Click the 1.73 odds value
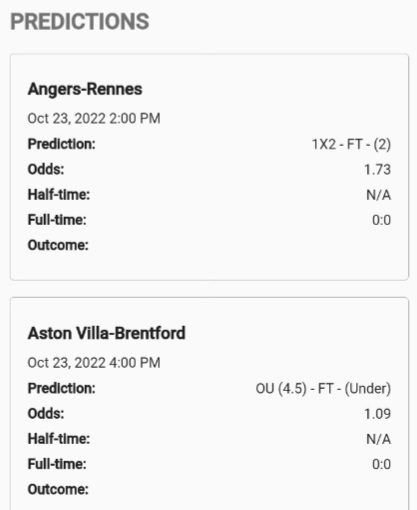The height and width of the screenshot is (510, 417). tap(377, 170)
